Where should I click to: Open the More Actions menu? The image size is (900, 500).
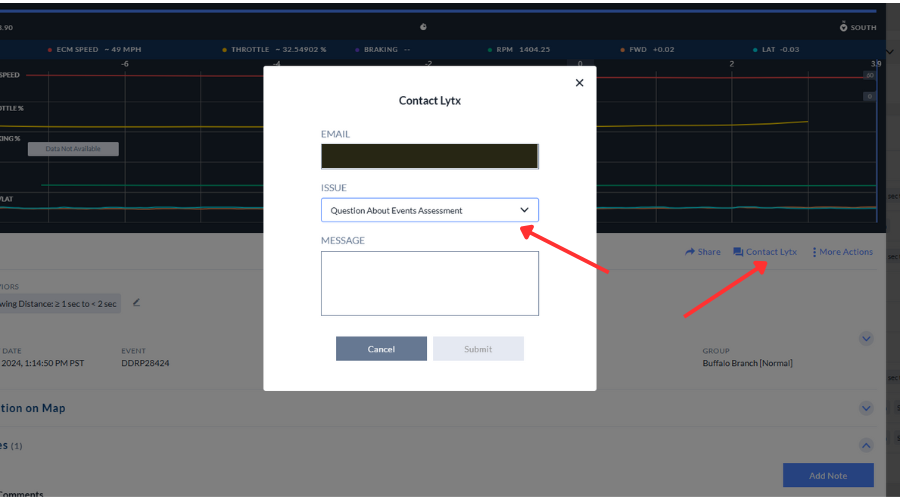842,251
